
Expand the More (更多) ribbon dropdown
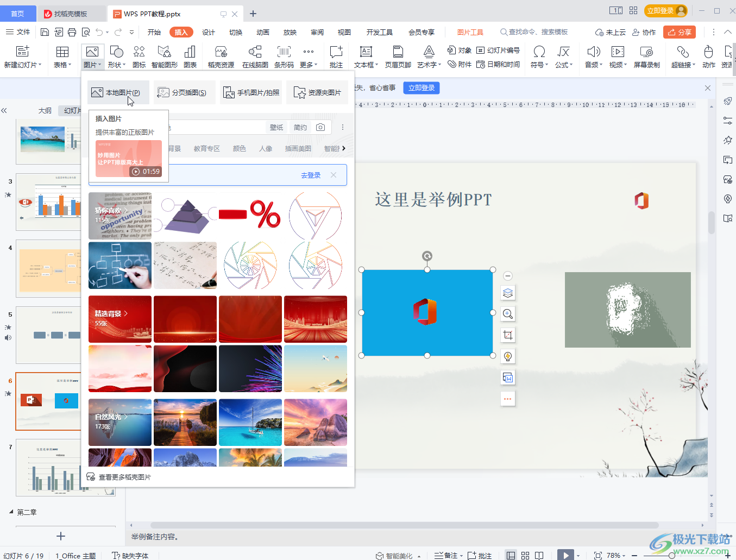309,57
